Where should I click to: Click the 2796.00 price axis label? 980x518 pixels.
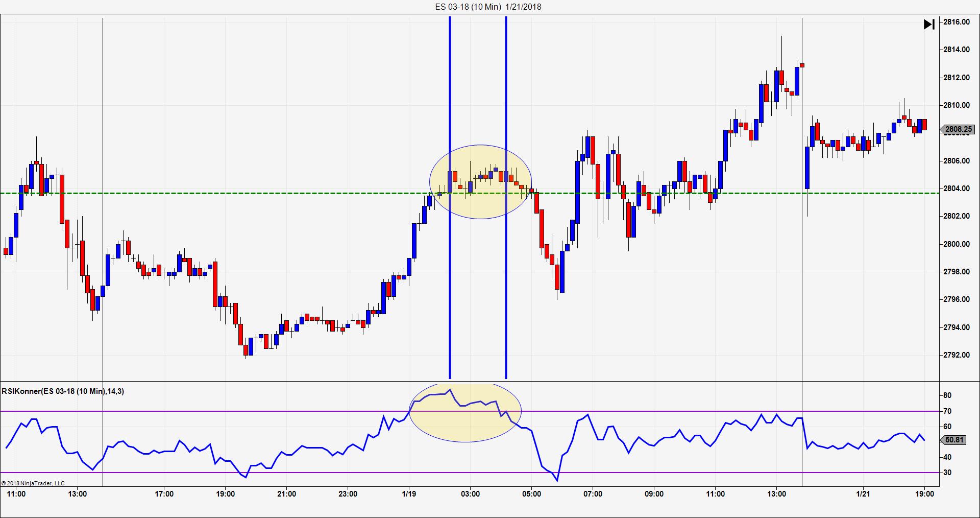[957, 299]
